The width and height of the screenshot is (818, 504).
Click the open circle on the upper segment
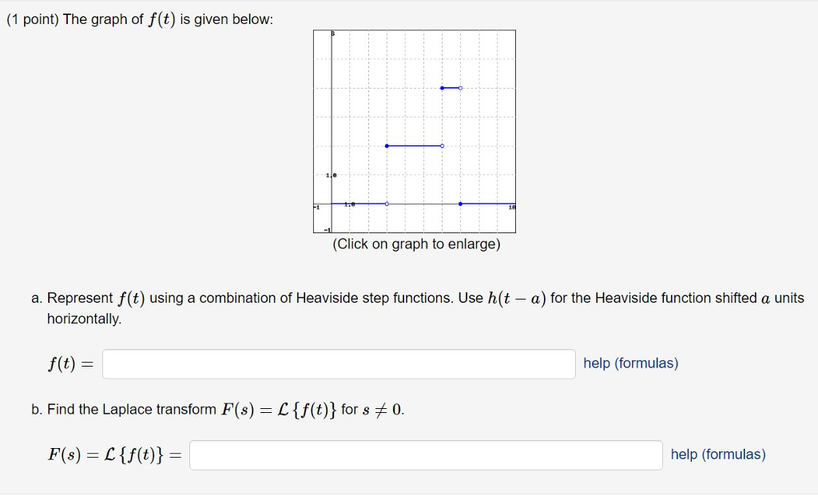pyautogui.click(x=460, y=88)
